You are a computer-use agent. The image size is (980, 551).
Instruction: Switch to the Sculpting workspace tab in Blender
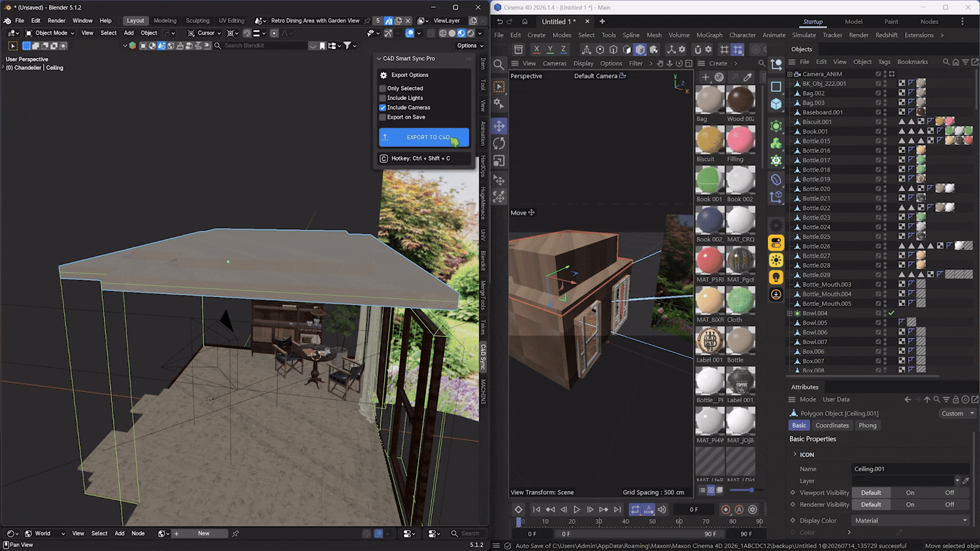pyautogui.click(x=197, y=21)
